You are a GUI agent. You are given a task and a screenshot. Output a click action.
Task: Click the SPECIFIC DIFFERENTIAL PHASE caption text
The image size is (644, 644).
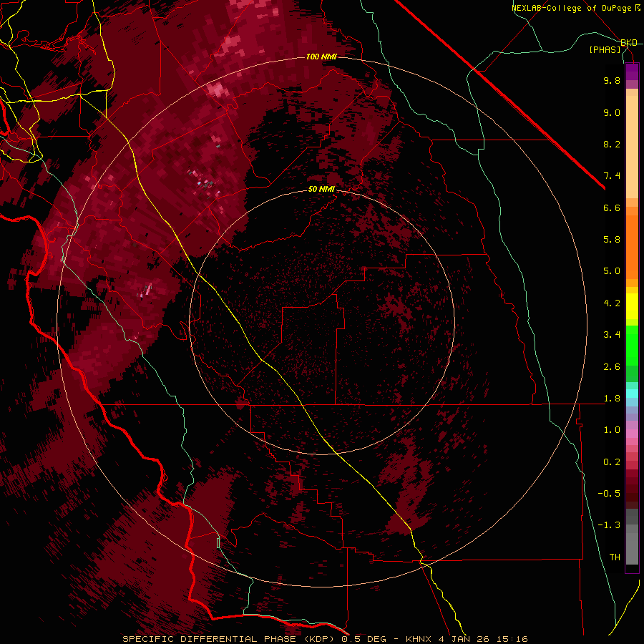click(209, 639)
